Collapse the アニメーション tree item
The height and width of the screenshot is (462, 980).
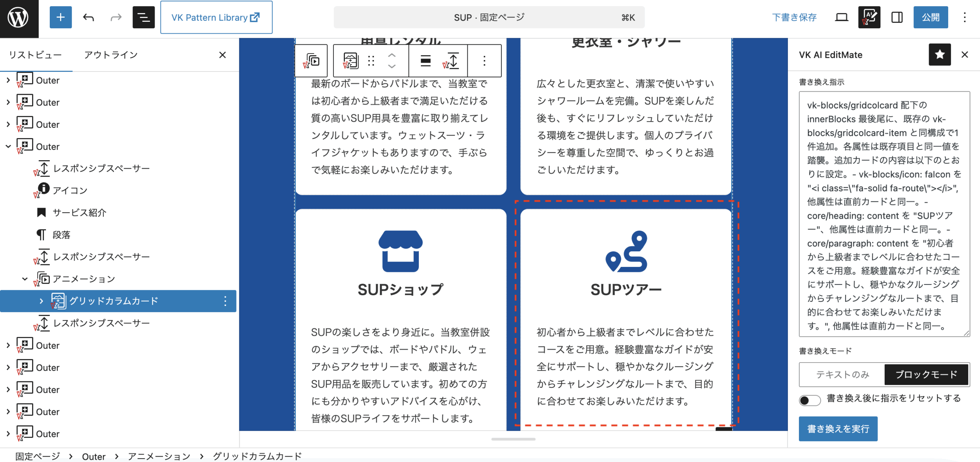[x=25, y=279]
